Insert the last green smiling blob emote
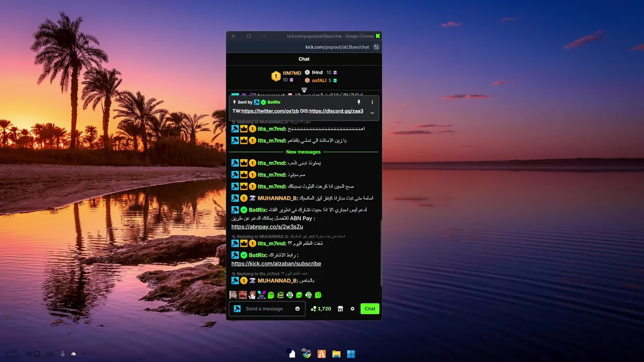 [x=318, y=295]
